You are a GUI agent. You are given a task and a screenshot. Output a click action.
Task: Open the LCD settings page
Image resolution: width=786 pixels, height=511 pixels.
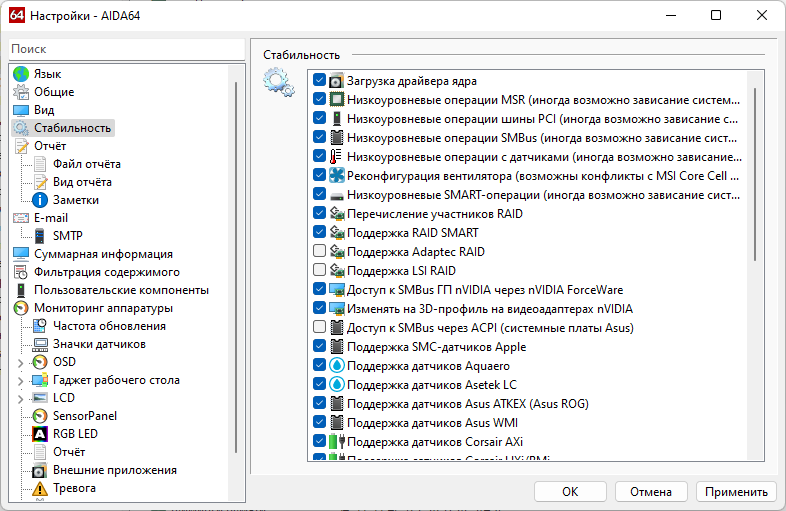click(64, 398)
